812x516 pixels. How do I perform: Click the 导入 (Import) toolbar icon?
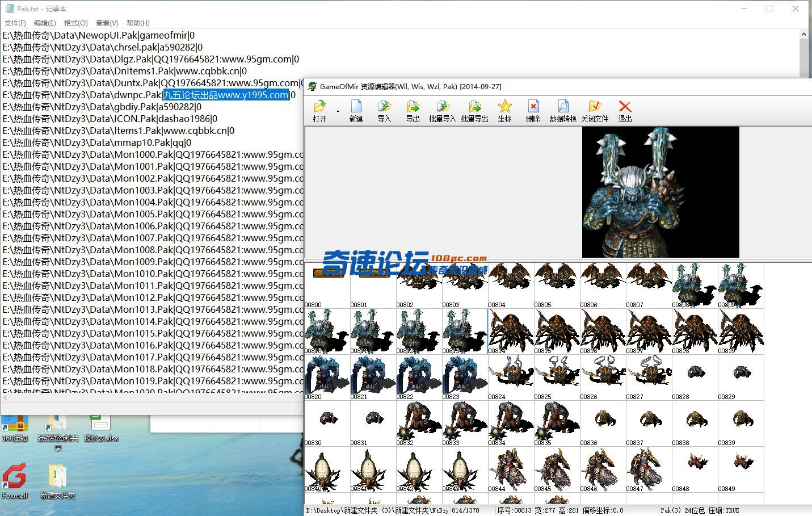(384, 111)
